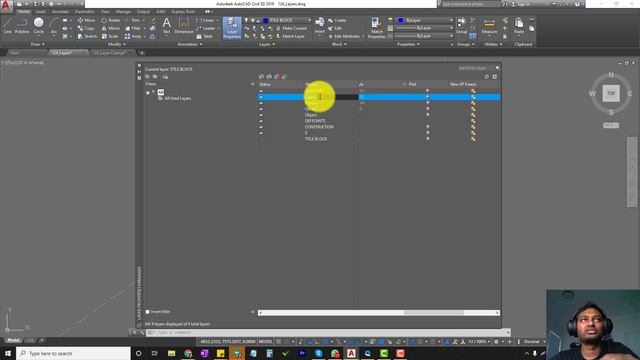Viewport: 640px width, 360px height.
Task: Open layer manager settings icon
Action: pos(495,76)
